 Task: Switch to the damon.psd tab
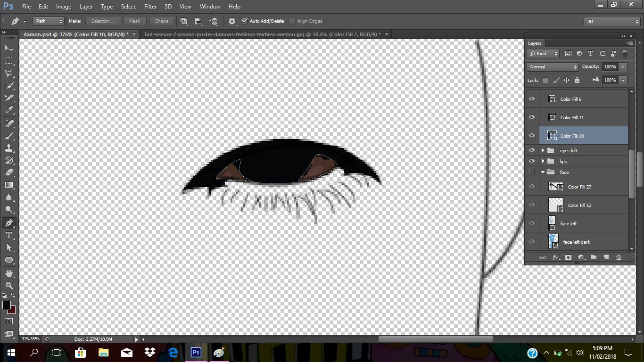[76, 34]
